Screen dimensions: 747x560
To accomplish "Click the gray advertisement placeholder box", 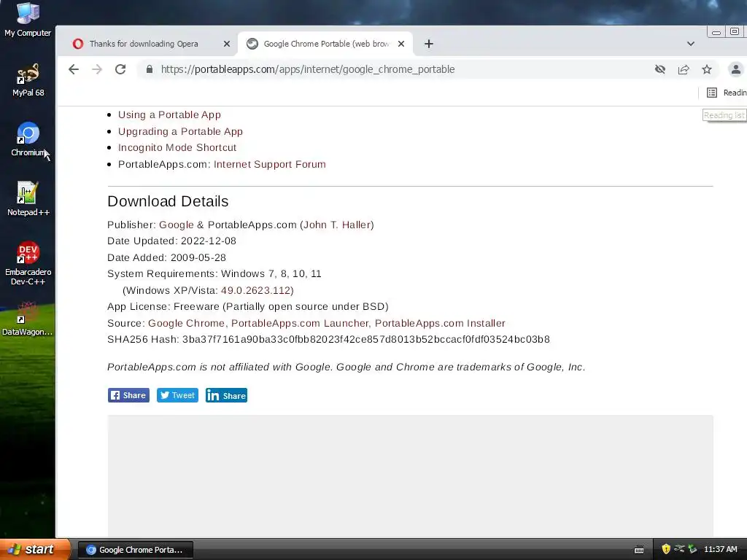I will (410, 476).
